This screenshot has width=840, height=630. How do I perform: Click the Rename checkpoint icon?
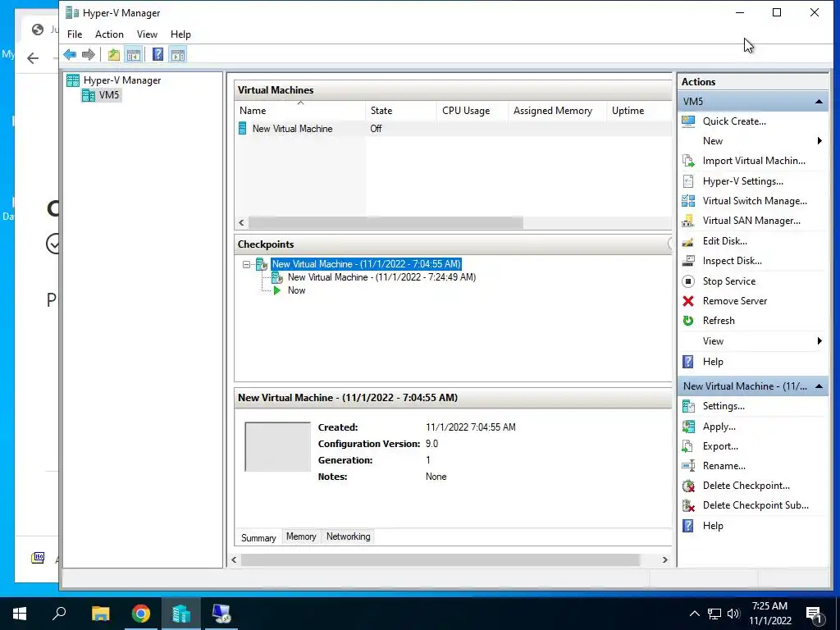tap(688, 466)
